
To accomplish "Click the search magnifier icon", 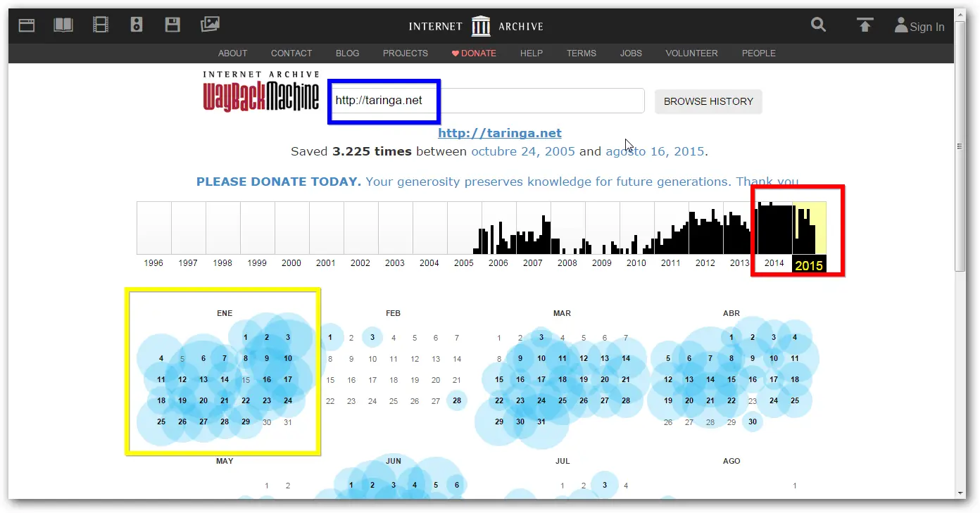I will click(x=818, y=25).
